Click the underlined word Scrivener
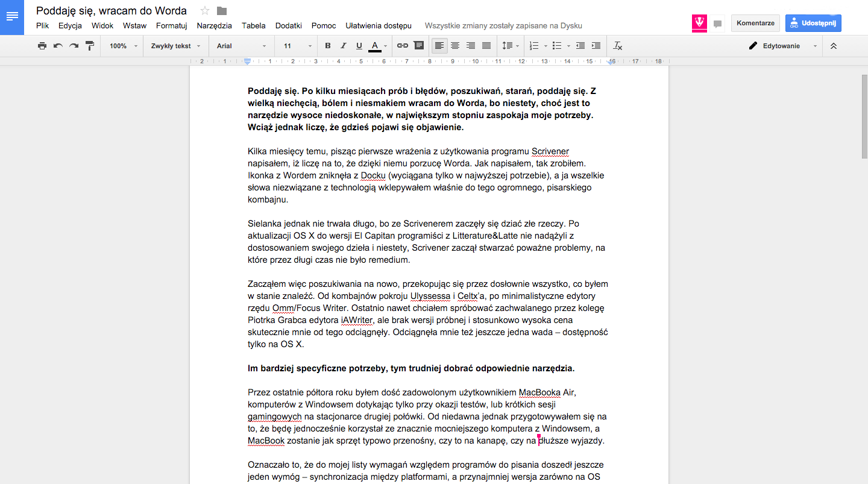Viewport: 868px width, 484px height. point(550,151)
